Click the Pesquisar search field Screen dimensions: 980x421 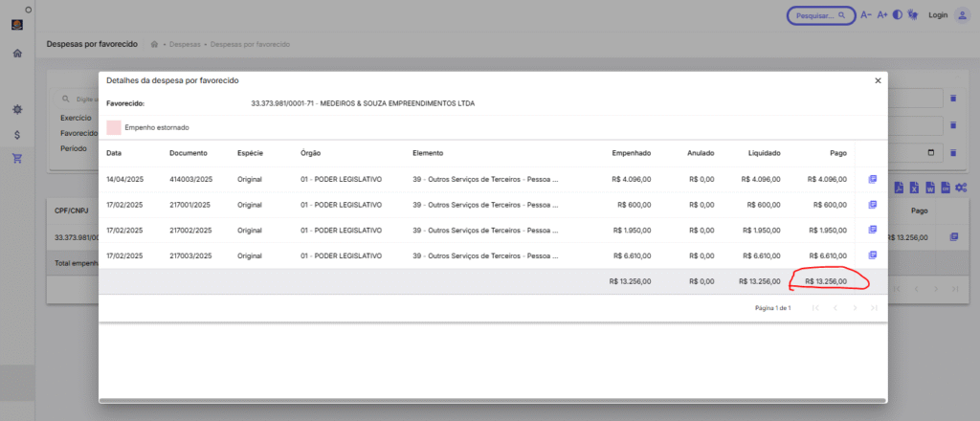(x=820, y=15)
